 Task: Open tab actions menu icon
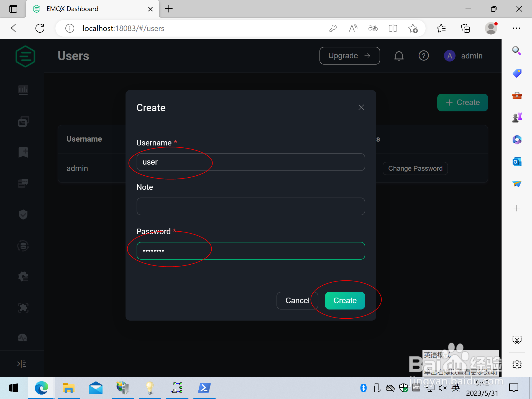[13, 9]
